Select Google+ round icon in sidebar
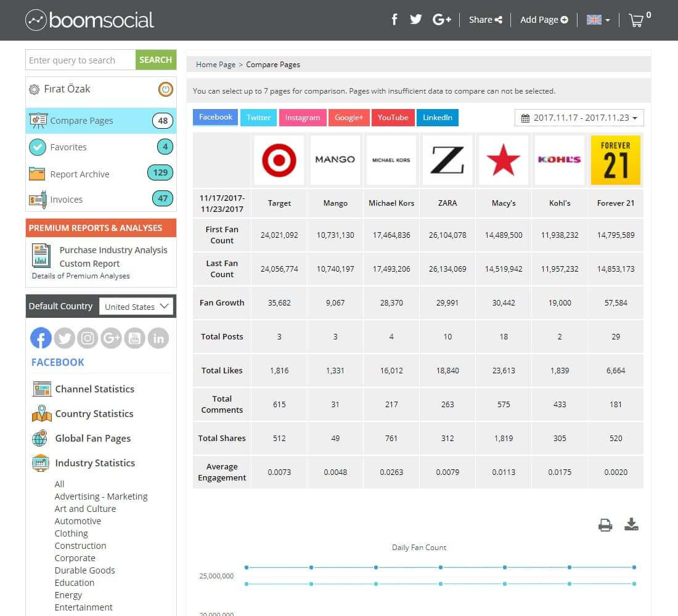The height and width of the screenshot is (616, 678). [x=111, y=338]
